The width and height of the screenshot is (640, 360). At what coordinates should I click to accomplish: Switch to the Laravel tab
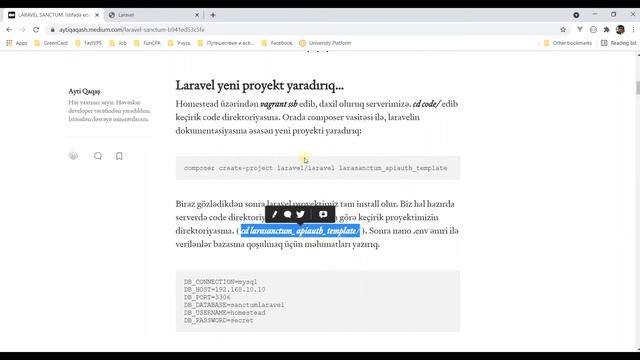(x=153, y=15)
